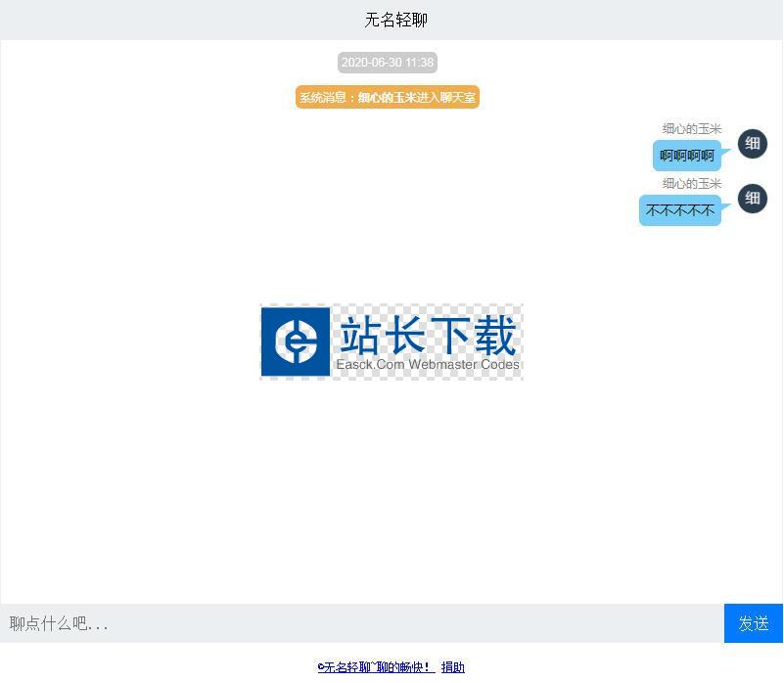Click the 无名轻聊 header title
Screen dimensions: 784x683
pyautogui.click(x=395, y=20)
